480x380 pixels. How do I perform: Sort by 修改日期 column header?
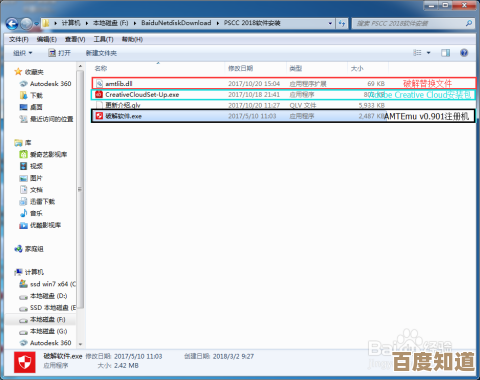pyautogui.click(x=240, y=68)
